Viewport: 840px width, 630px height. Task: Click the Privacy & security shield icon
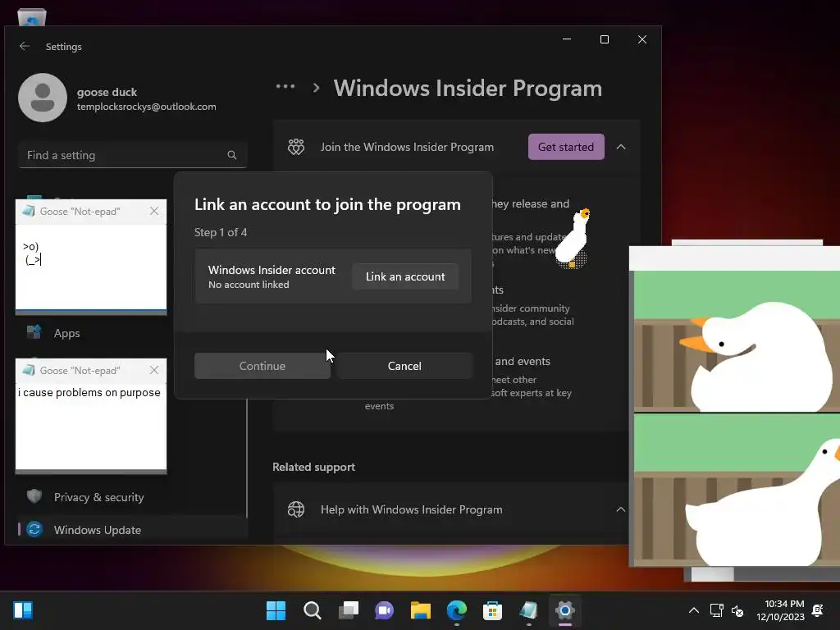(34, 496)
